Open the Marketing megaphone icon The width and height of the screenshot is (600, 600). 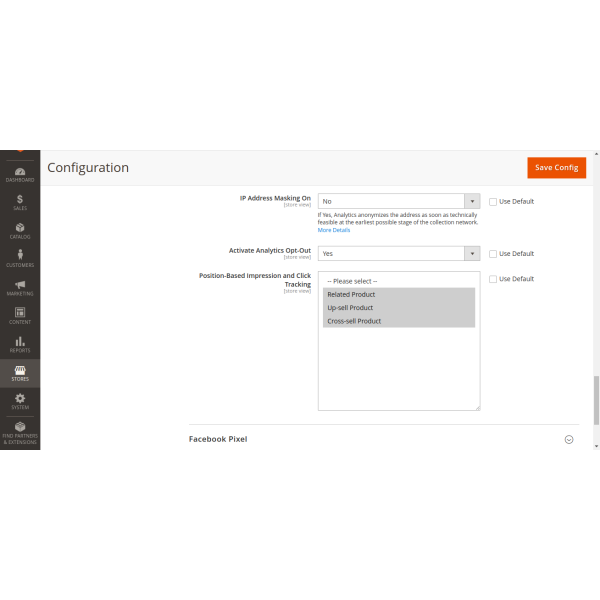click(x=20, y=287)
